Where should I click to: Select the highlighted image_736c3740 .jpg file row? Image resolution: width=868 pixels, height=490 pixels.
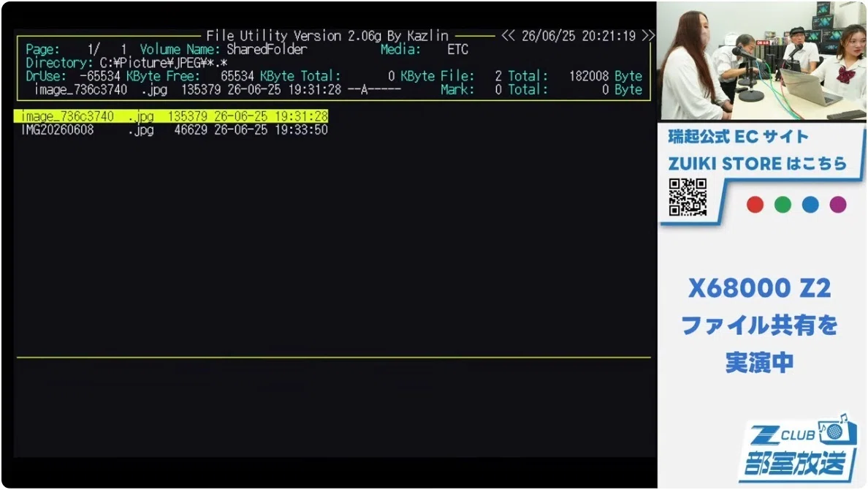[171, 116]
